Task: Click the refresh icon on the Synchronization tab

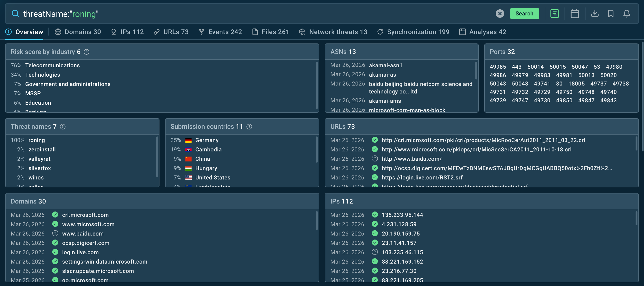Action: click(380, 32)
